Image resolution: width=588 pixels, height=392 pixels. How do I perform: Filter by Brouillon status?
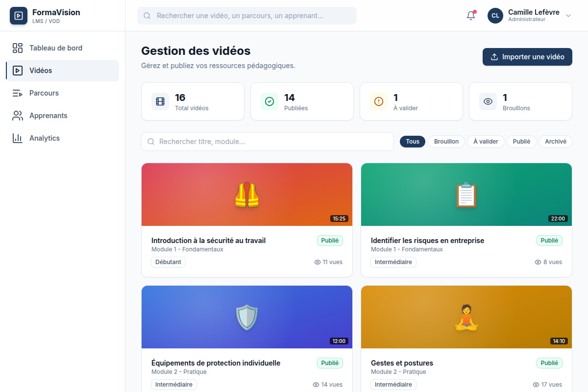click(446, 142)
